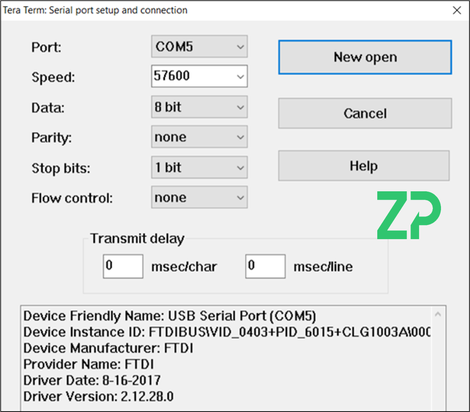Viewport: 470px width, 412px height.
Task: Click the Stop bits: label
Action: point(61,168)
